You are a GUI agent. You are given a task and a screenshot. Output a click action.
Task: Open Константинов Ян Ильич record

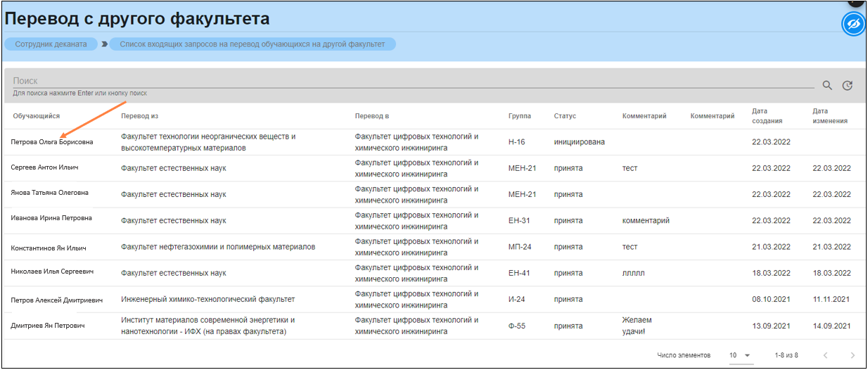point(49,248)
